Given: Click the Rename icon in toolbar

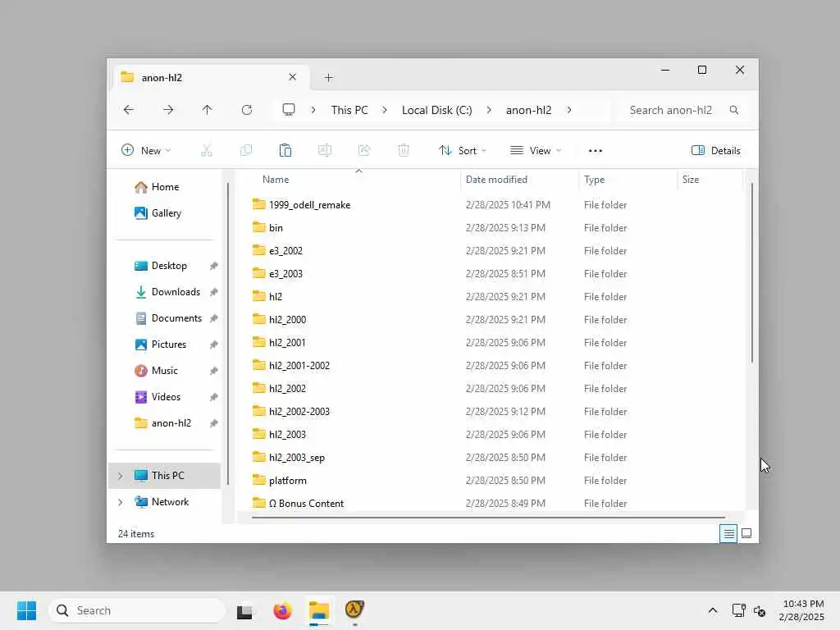Looking at the screenshot, I should [325, 151].
